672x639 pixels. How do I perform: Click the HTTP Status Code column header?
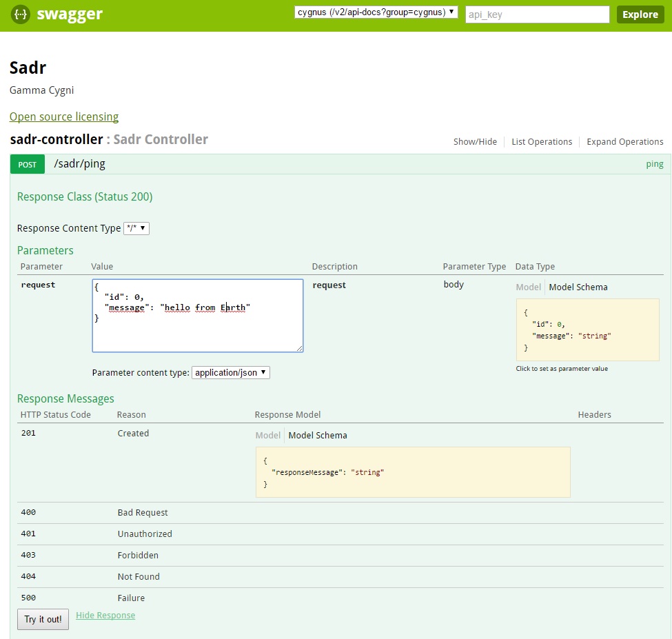tap(56, 415)
